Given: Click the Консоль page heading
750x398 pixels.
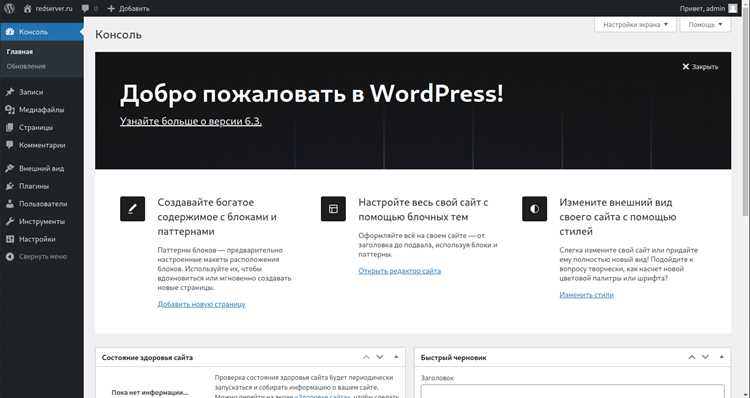Looking at the screenshot, I should pyautogui.click(x=118, y=35).
